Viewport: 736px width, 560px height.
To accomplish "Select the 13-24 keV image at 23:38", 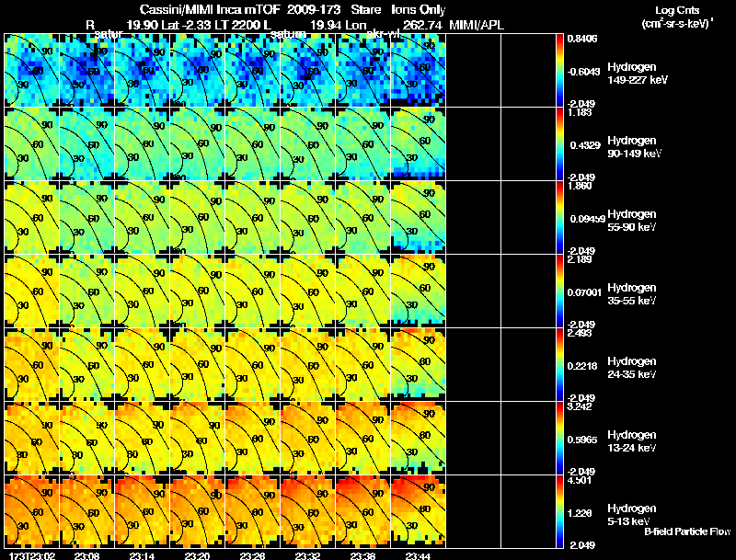I will point(362,439).
